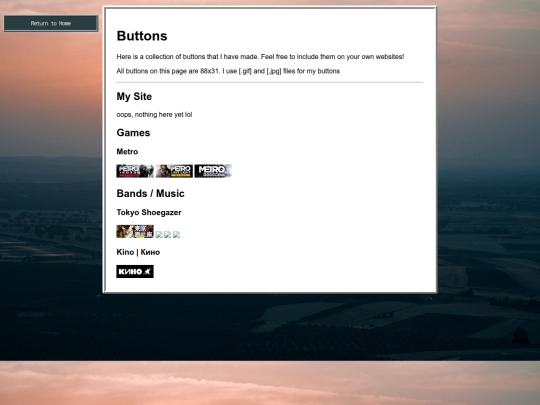Click the first broken image icon
Viewport: 540px width, 405px height.
159,235
